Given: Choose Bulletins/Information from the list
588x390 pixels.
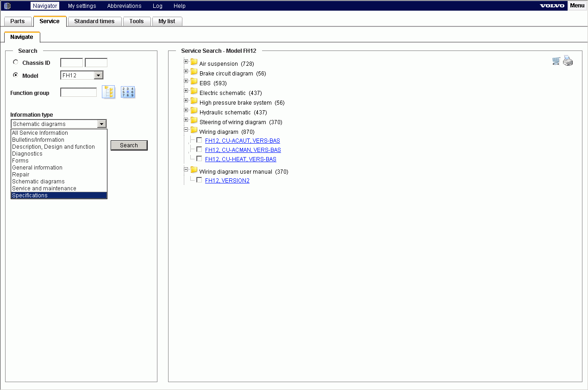Looking at the screenshot, I should tap(59, 140).
